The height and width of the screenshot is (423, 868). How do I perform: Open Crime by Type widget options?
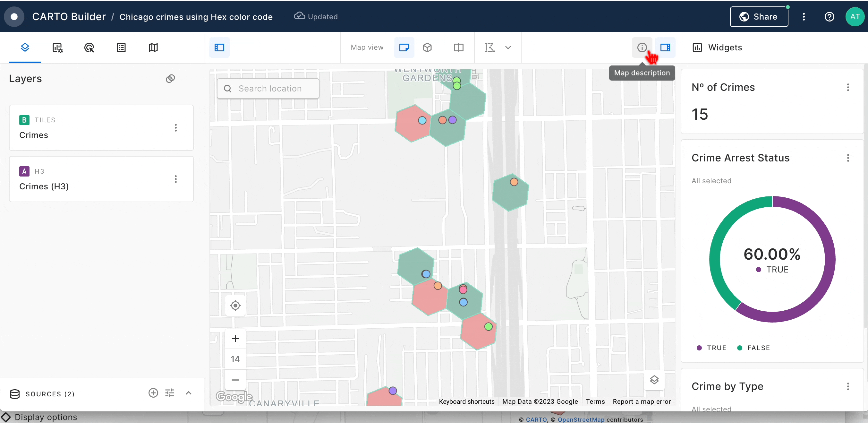848,386
